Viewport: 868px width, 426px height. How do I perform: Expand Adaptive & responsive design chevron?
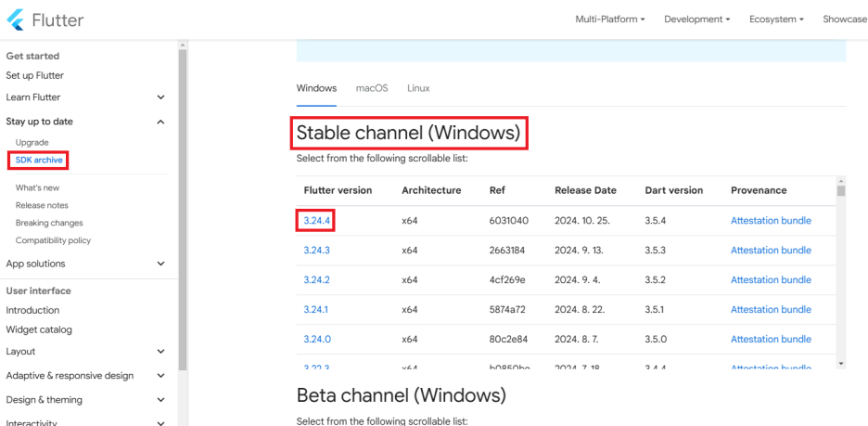160,376
